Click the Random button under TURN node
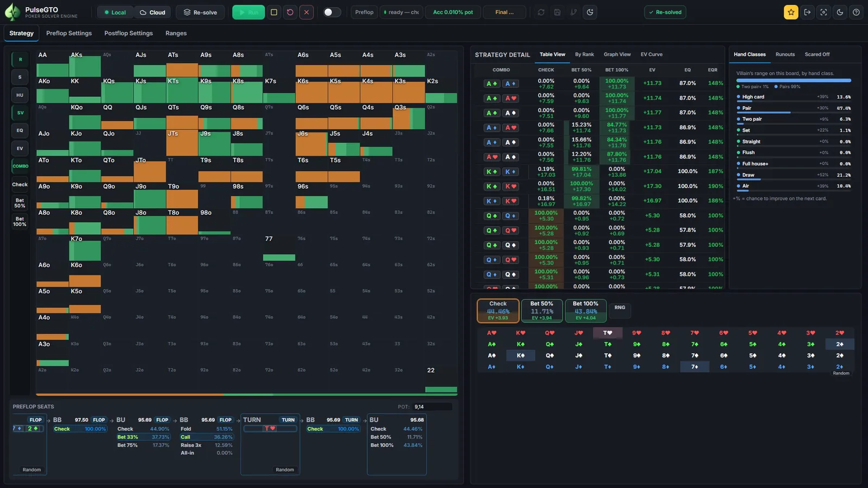This screenshot has height=488, width=868. pos(285,470)
